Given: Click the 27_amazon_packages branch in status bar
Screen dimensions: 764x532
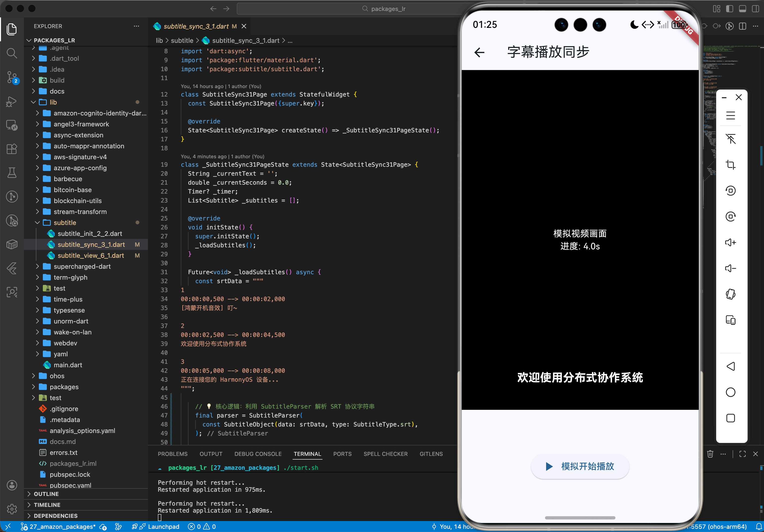Looking at the screenshot, I should coord(59,527).
